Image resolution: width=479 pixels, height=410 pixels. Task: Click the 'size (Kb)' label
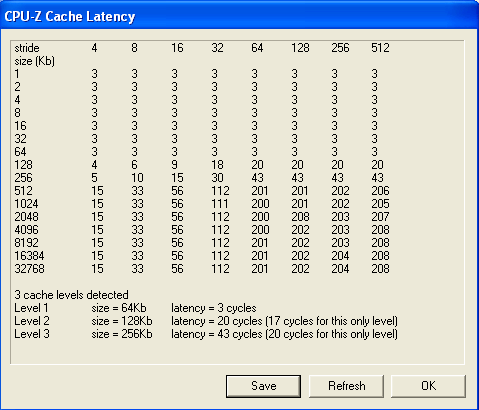(35, 61)
